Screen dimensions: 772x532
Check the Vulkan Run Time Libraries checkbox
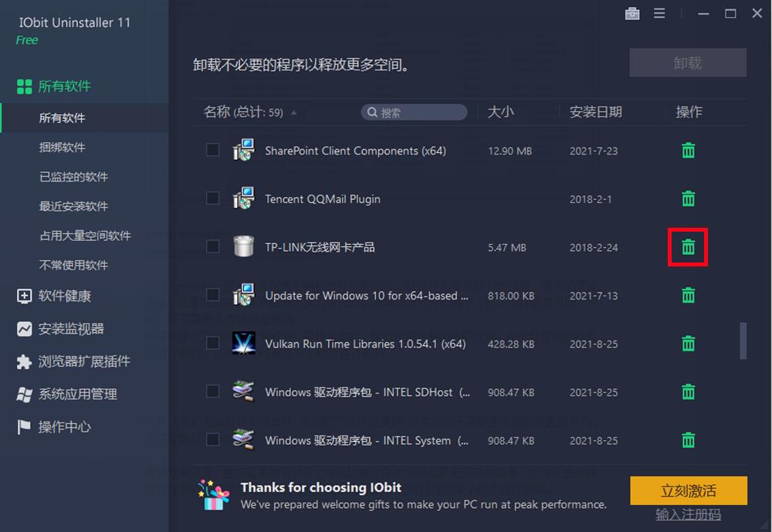pyautogui.click(x=213, y=343)
